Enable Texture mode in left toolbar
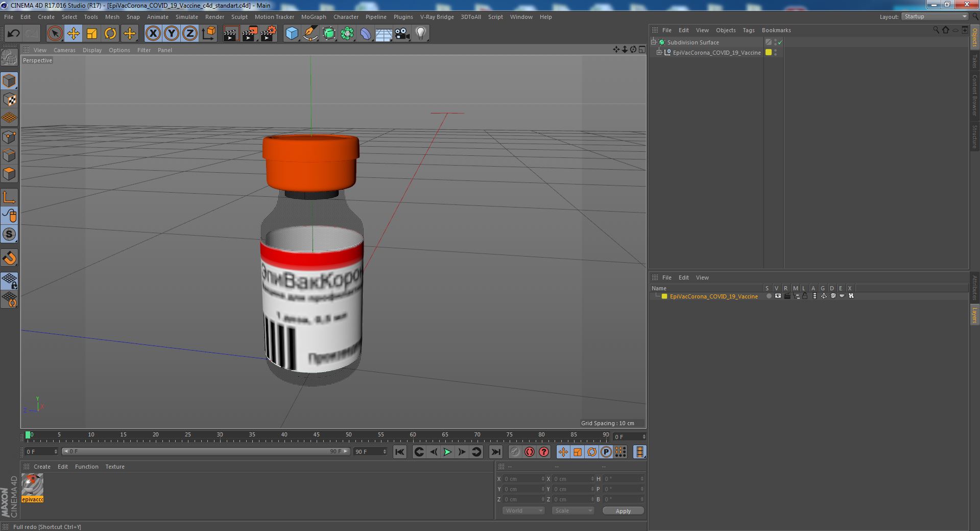 [9, 99]
